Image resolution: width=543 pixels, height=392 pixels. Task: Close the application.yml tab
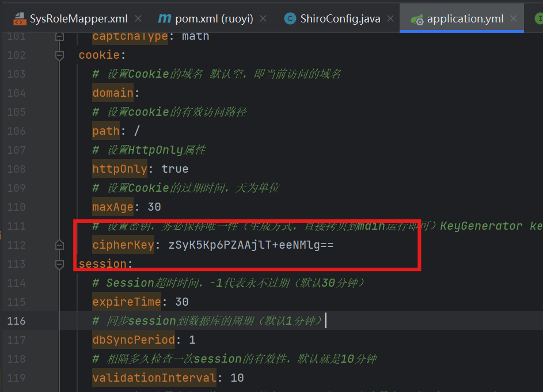514,18
